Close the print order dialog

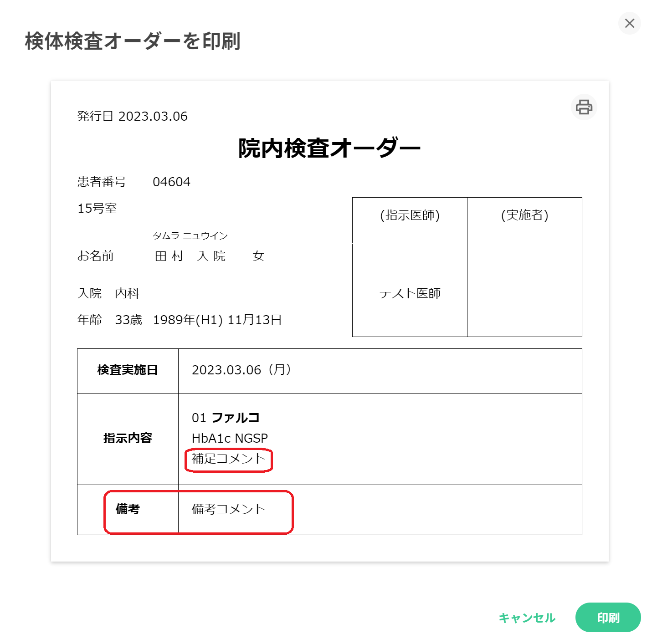pyautogui.click(x=629, y=23)
